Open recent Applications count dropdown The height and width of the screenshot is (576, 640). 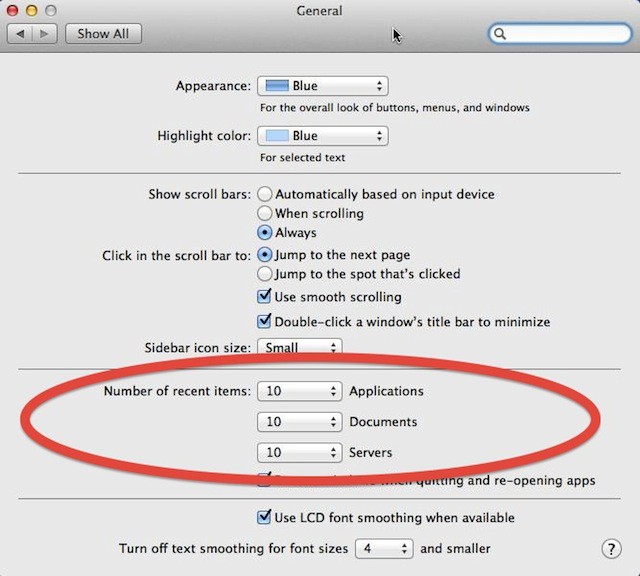(299, 392)
